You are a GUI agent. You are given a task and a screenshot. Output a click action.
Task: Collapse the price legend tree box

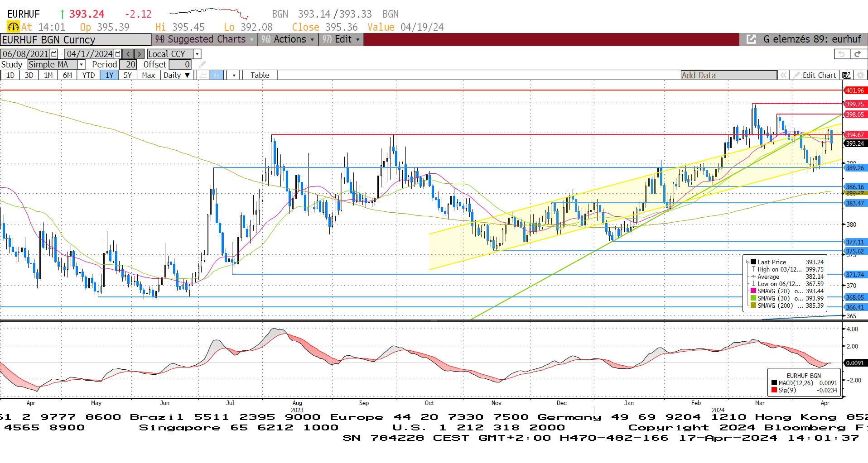[747, 262]
